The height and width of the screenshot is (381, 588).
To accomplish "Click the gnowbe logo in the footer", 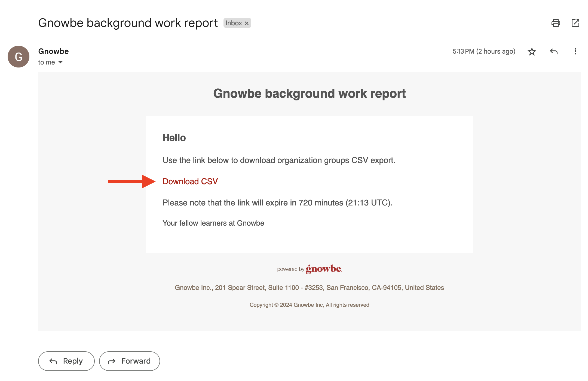I will (323, 269).
